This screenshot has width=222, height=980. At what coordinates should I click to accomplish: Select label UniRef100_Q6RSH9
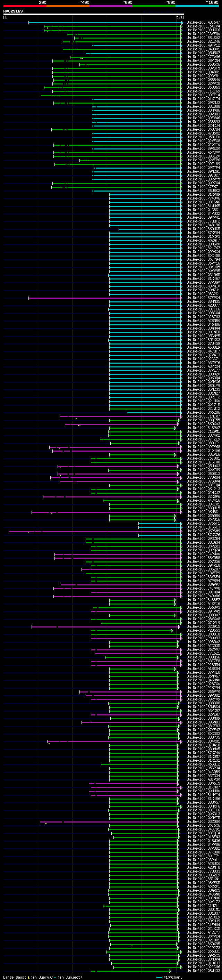pyautogui.click(x=203, y=531)
